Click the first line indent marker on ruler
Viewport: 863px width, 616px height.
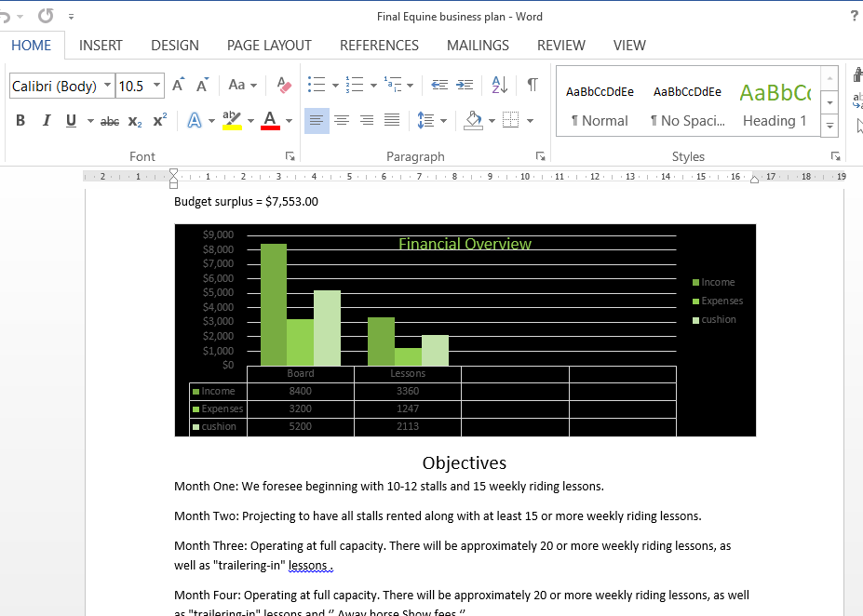[173, 173]
